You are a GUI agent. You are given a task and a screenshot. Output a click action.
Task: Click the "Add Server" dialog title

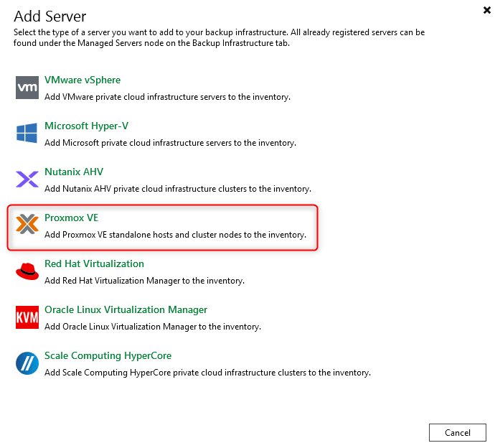[x=50, y=17]
